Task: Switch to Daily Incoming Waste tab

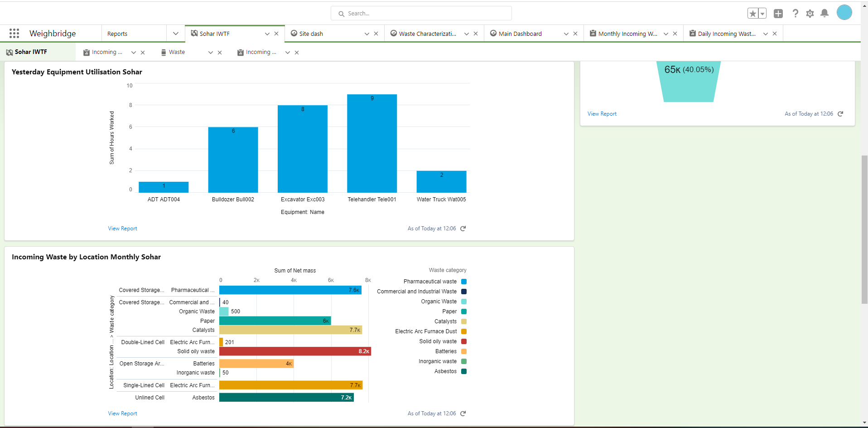Action: pos(727,34)
